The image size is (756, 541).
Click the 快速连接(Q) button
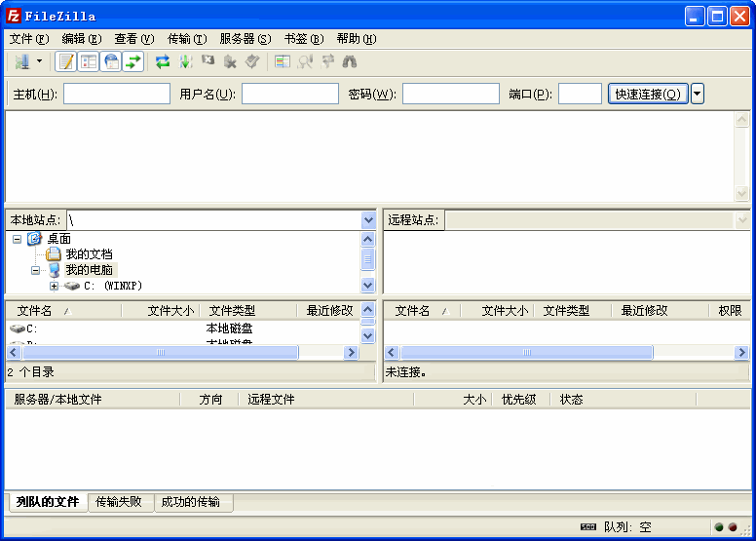click(x=648, y=94)
